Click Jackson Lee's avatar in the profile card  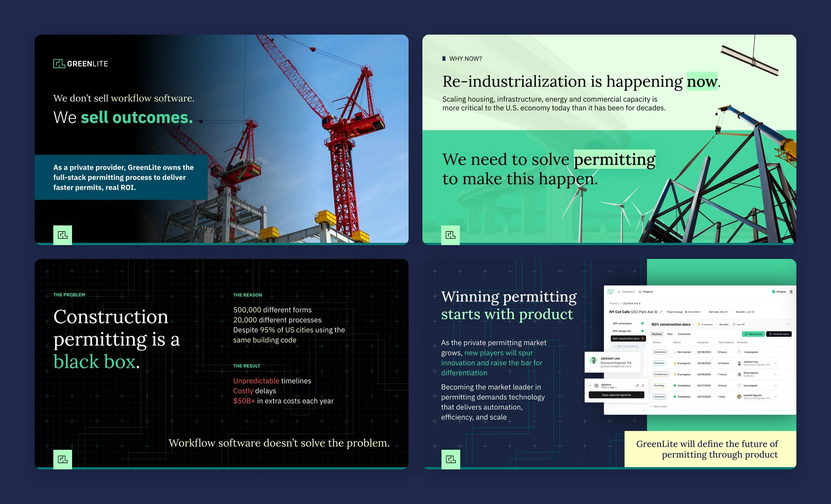tap(594, 360)
